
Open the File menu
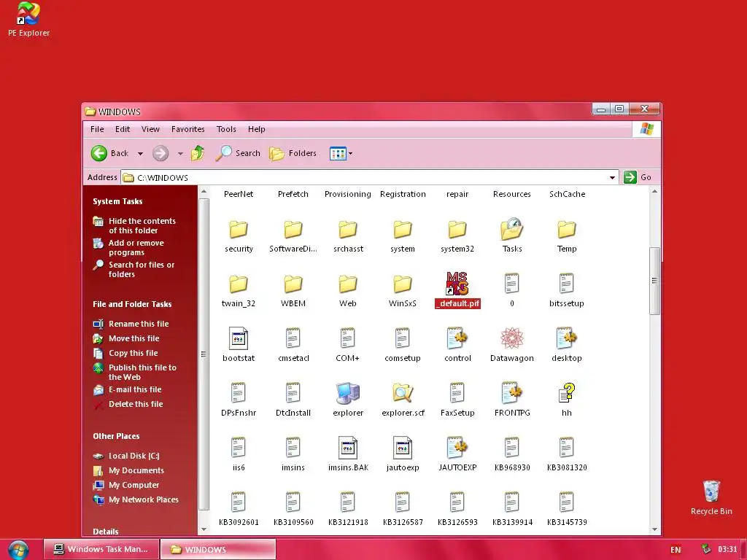pos(97,129)
